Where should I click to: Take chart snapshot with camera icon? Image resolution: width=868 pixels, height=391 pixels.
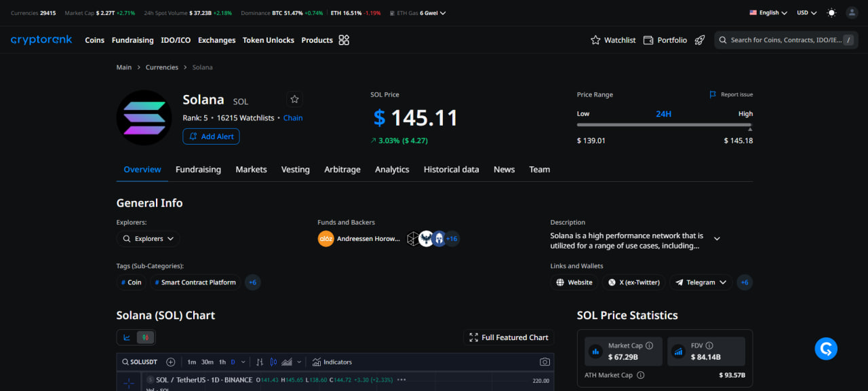pos(545,362)
